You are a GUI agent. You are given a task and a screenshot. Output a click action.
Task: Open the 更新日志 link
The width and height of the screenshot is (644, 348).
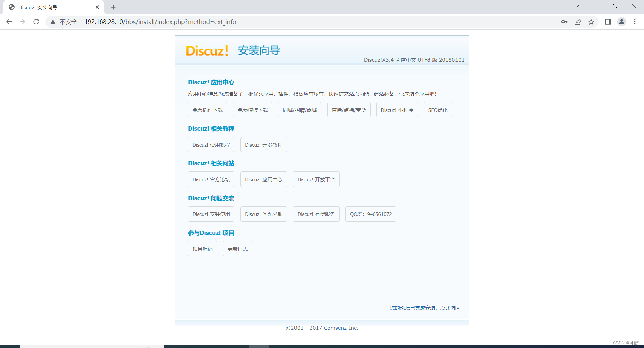tap(237, 249)
